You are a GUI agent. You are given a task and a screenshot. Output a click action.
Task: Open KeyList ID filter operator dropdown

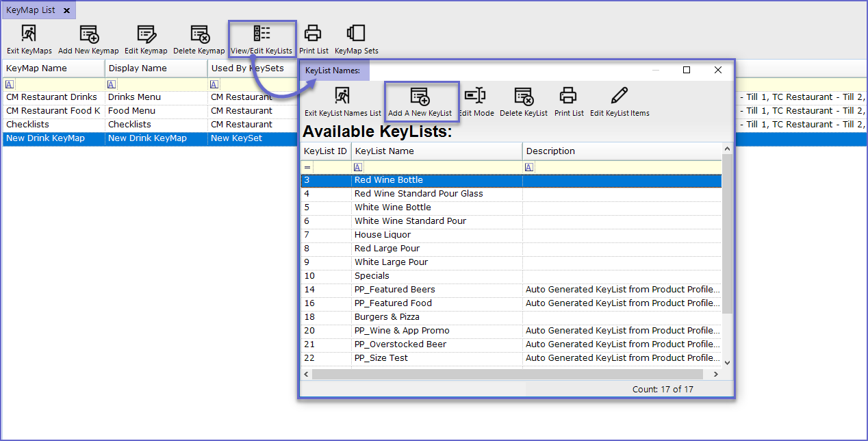[307, 167]
